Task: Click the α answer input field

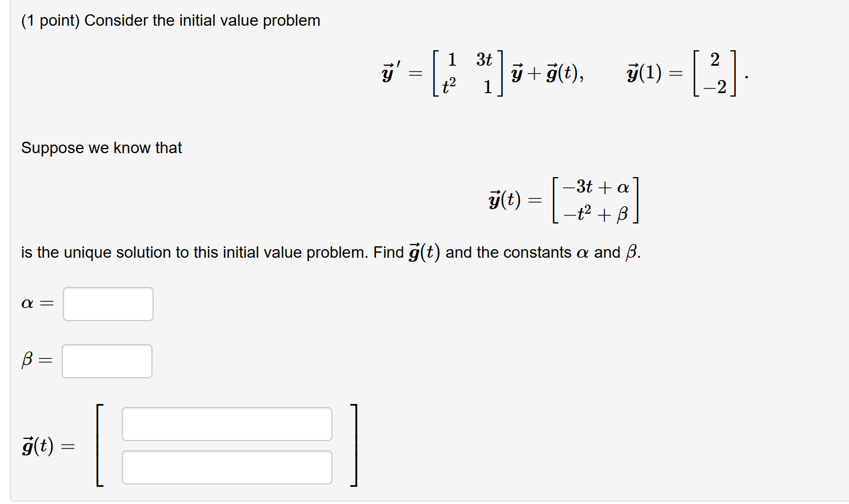Action: 107,303
